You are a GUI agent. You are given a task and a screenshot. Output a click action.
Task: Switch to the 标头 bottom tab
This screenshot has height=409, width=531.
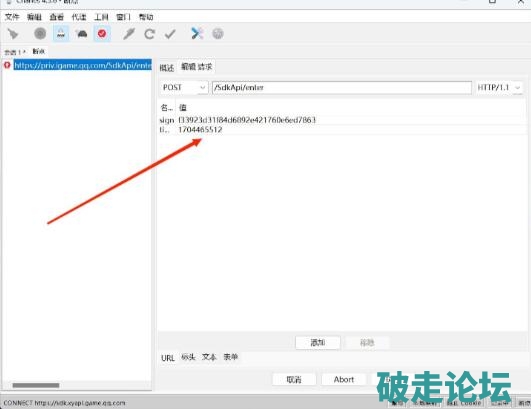pos(188,357)
